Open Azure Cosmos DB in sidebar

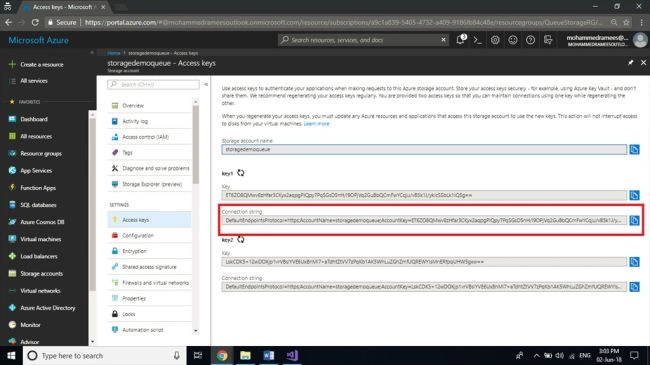pos(42,222)
